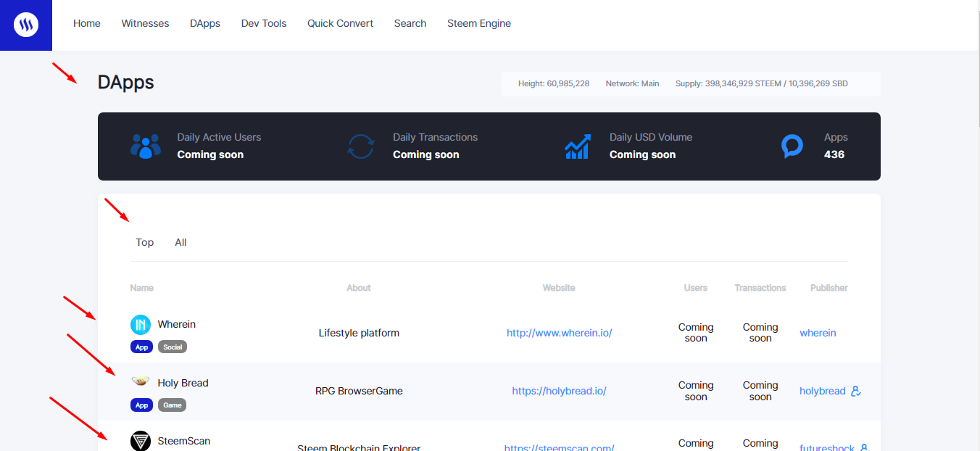Click the DApps page heading
980x451 pixels.
pos(126,83)
